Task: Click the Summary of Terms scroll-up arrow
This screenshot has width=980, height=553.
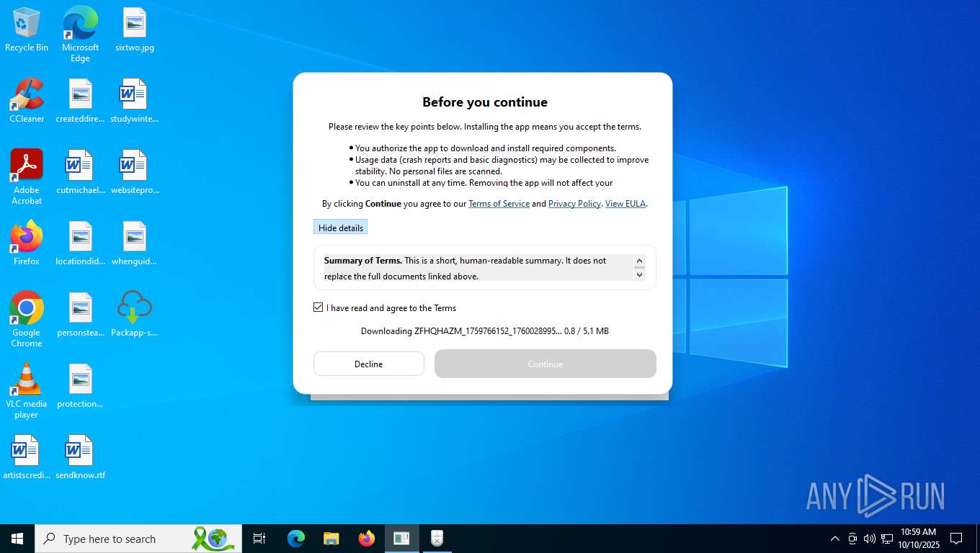Action: (639, 260)
